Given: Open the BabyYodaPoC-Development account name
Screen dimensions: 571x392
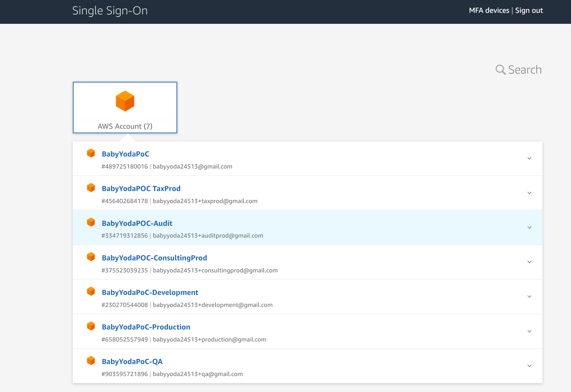Looking at the screenshot, I should pyautogui.click(x=150, y=292).
